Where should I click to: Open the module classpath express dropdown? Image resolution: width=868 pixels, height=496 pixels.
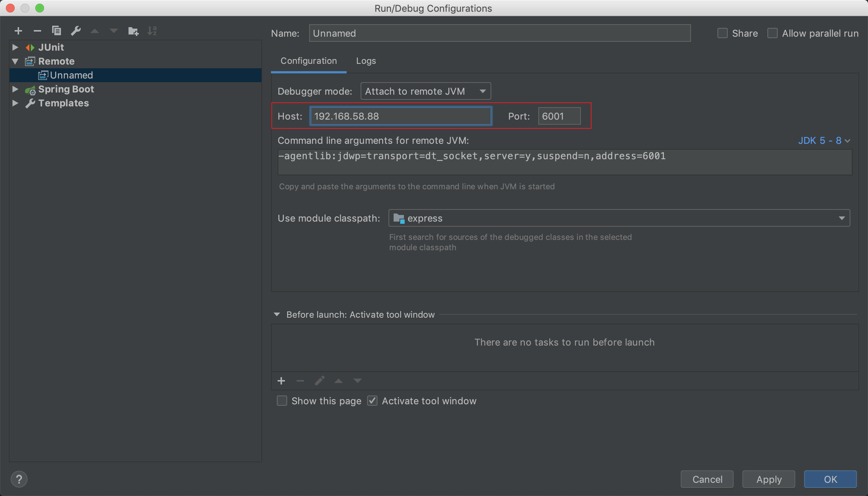click(x=619, y=218)
